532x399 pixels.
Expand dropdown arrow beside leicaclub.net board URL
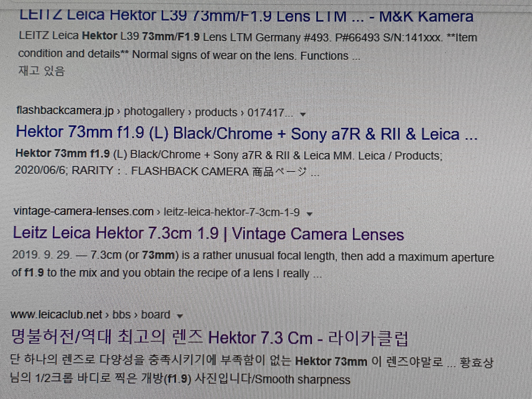[x=180, y=316]
